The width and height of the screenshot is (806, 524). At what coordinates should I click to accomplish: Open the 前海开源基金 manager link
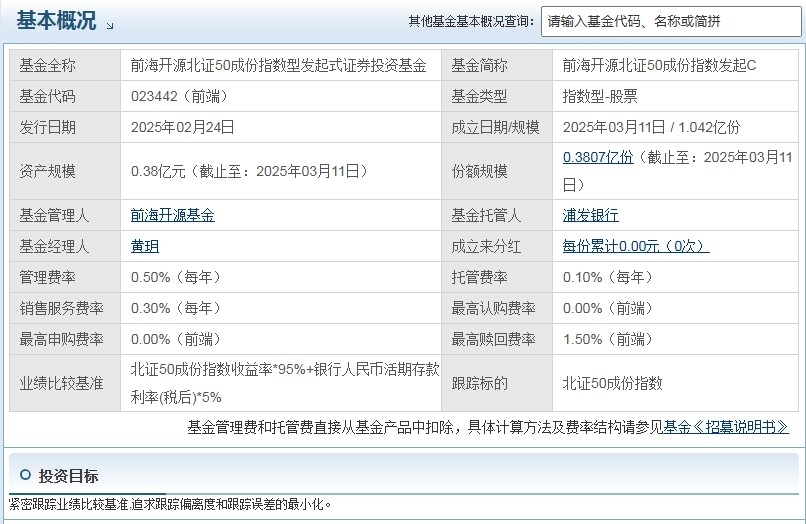(172, 215)
